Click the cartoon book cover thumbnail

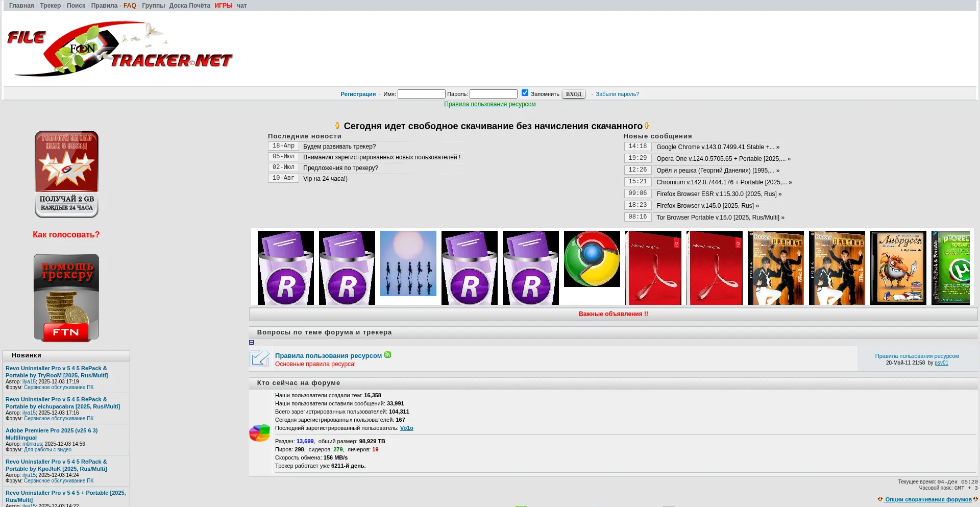coord(898,268)
